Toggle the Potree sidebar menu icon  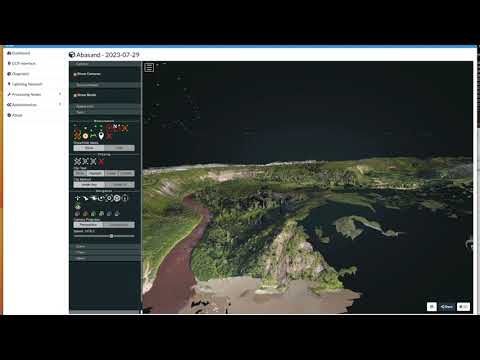(149, 67)
